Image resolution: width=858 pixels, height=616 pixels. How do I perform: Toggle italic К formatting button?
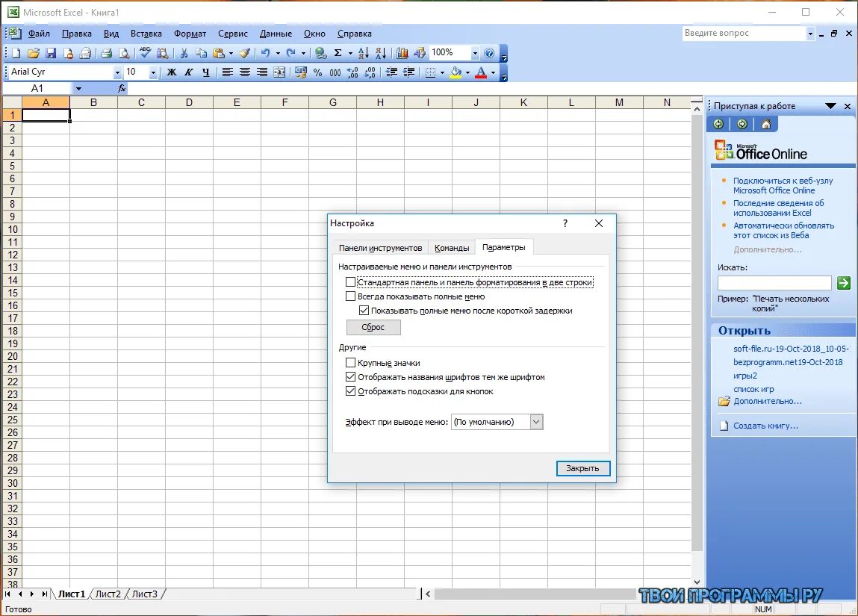click(x=189, y=72)
